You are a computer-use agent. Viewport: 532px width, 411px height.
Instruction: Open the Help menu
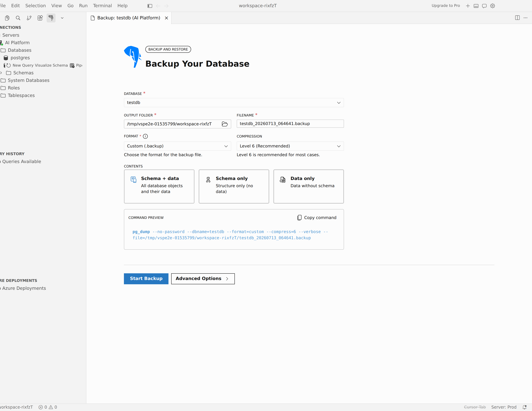pos(122,6)
